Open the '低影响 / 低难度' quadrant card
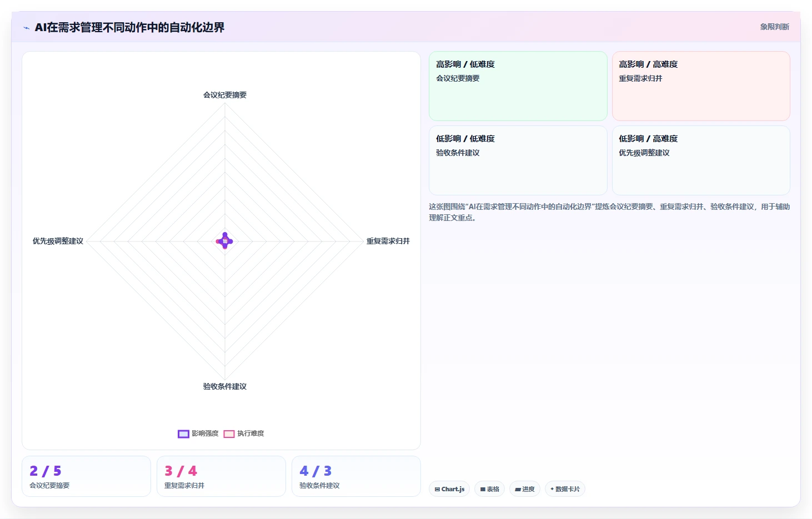 pyautogui.click(x=518, y=160)
